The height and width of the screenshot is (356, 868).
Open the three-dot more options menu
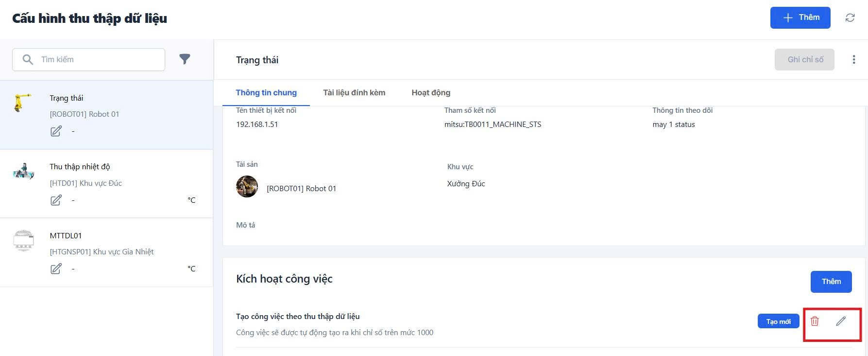pyautogui.click(x=853, y=60)
